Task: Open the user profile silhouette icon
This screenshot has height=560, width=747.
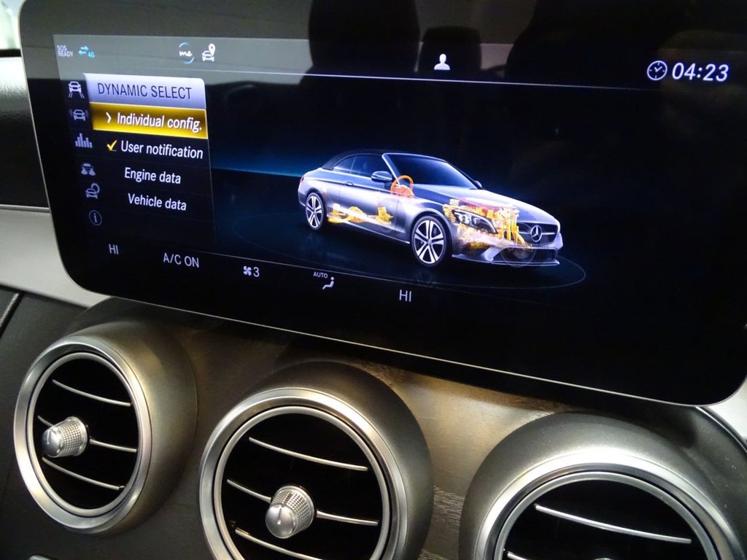Action: pos(441,63)
